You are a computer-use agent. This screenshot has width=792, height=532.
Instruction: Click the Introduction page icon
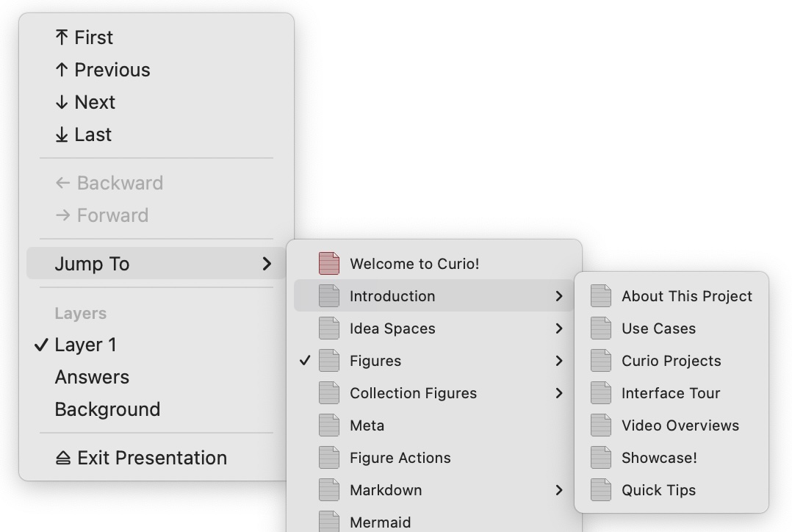point(329,296)
